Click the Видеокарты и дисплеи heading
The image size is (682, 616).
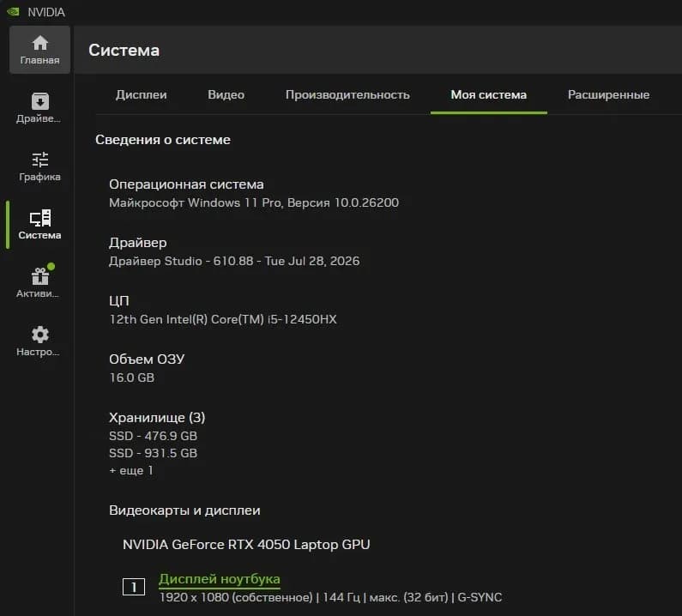[x=184, y=510]
